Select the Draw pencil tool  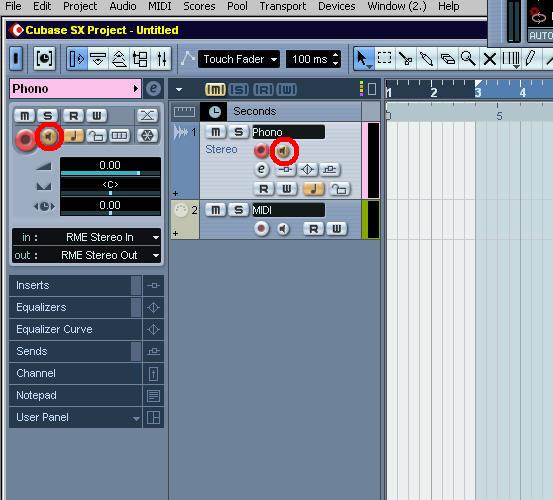[x=531, y=59]
